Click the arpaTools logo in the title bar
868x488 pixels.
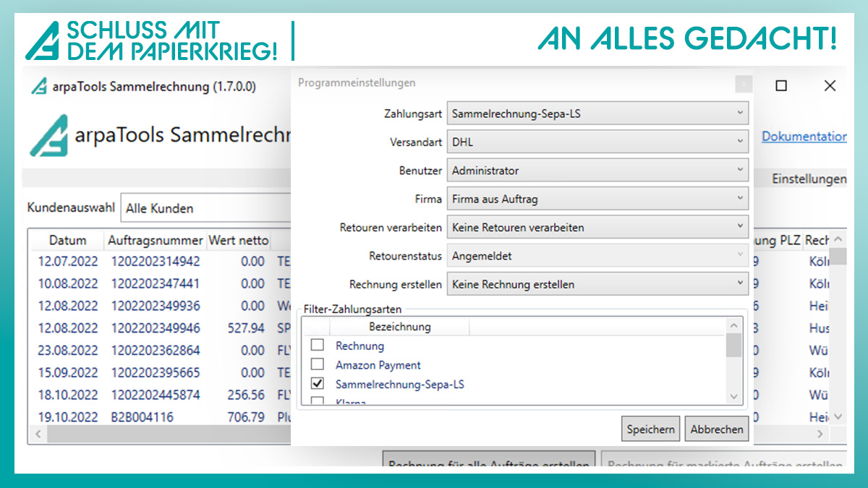click(x=38, y=87)
